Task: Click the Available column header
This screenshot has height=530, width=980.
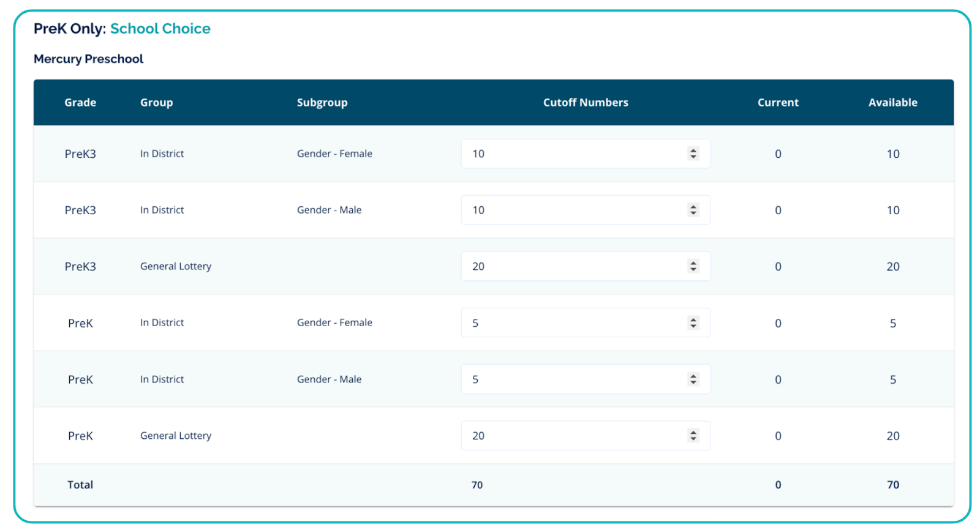Action: pyautogui.click(x=892, y=103)
